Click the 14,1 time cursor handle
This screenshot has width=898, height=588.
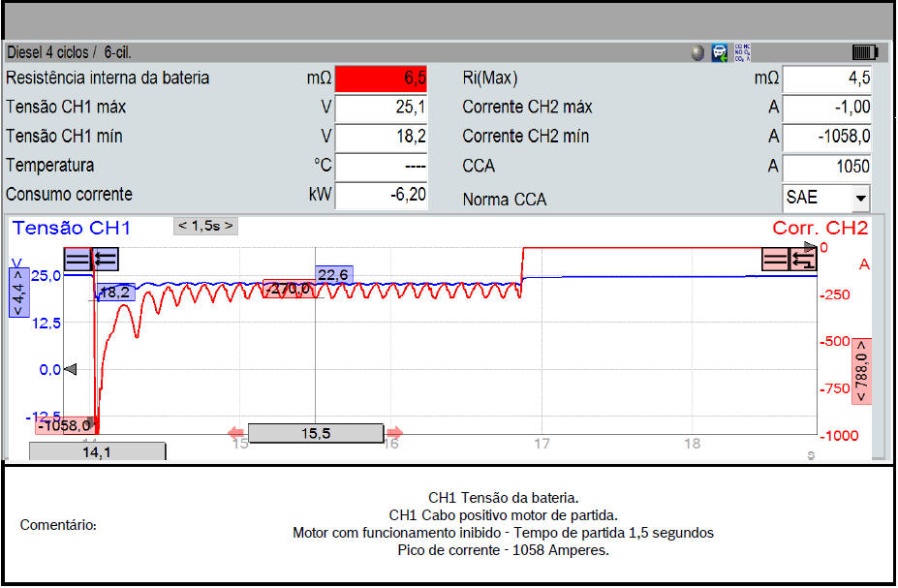click(x=97, y=451)
